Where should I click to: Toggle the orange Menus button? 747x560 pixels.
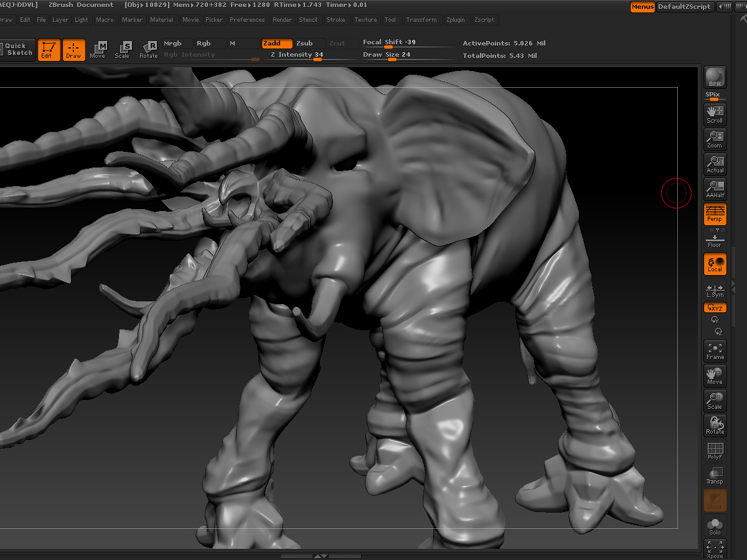(x=642, y=7)
